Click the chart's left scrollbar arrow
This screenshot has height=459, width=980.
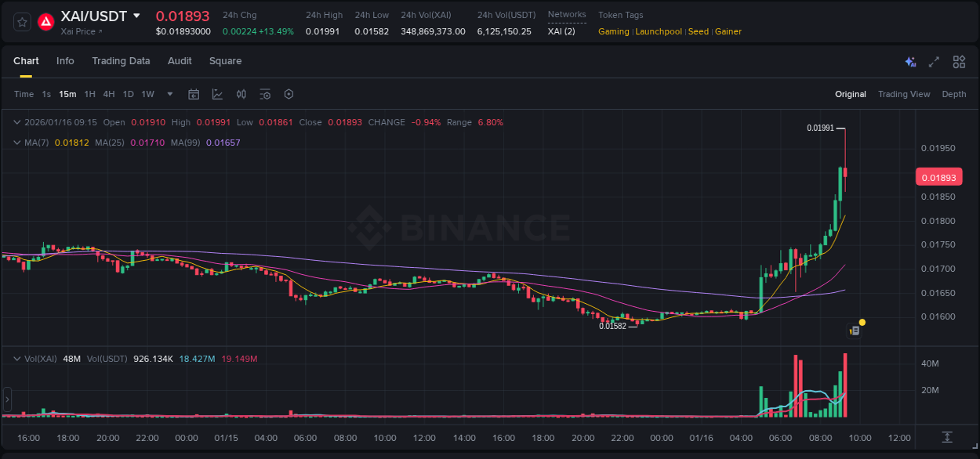click(7, 399)
